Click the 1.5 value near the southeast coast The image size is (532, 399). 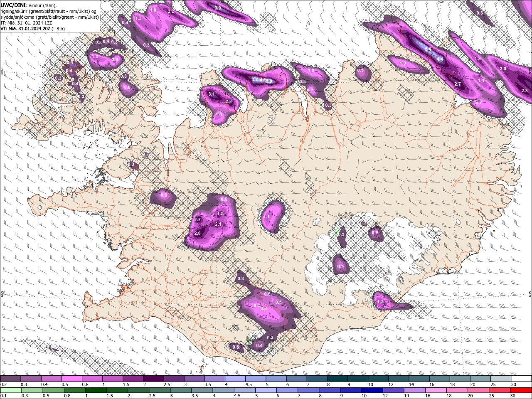click(381, 302)
